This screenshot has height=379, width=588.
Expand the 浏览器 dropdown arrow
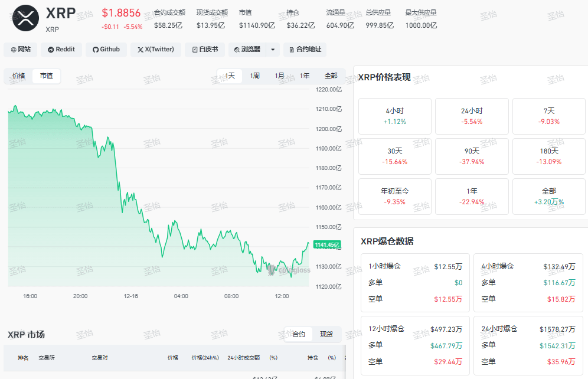tap(273, 50)
